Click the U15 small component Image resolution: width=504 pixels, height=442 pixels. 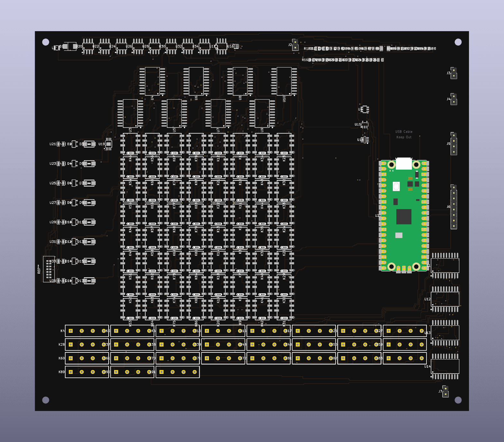[x=365, y=124]
